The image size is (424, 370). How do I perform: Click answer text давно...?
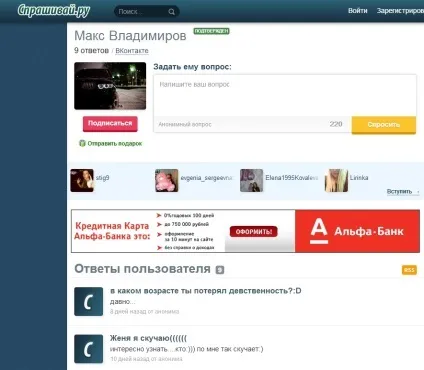[122, 302]
